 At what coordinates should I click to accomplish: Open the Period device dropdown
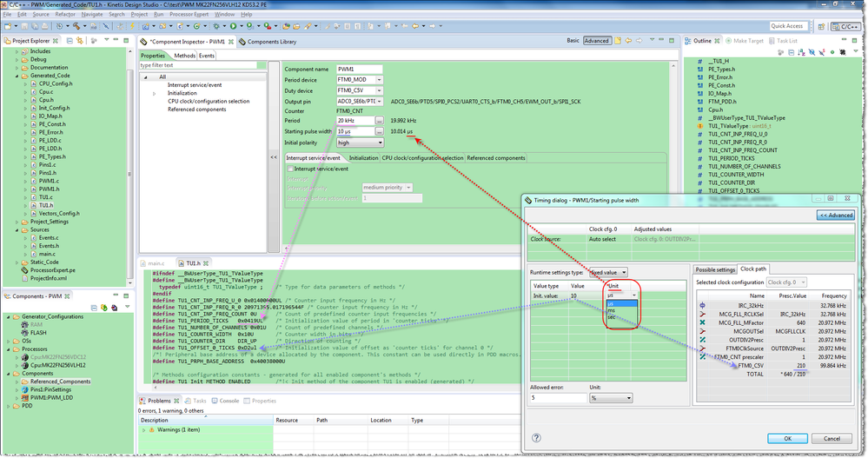(379, 80)
